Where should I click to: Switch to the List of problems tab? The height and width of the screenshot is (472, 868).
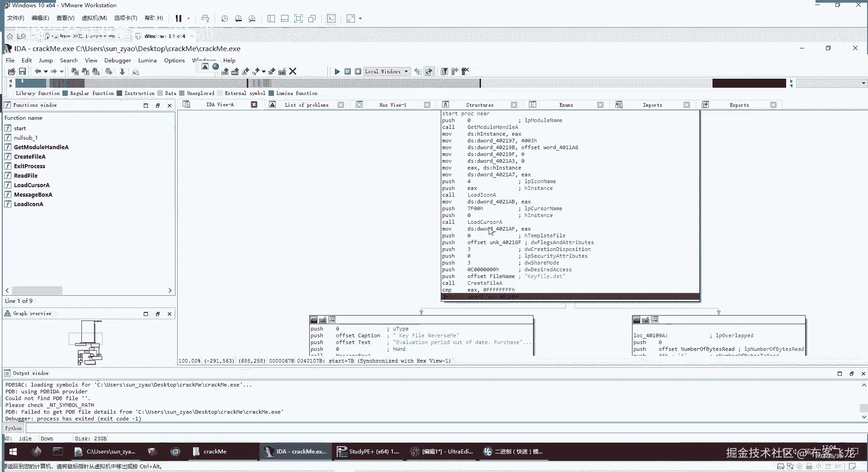click(307, 105)
